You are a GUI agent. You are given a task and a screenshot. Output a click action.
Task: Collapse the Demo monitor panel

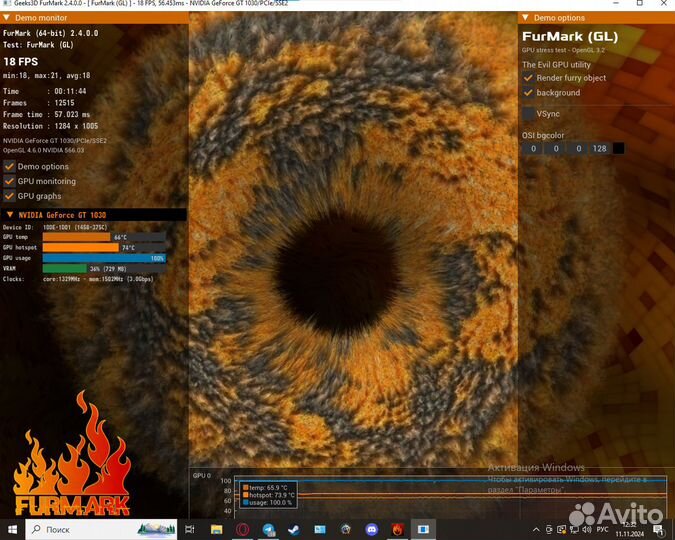click(8, 18)
